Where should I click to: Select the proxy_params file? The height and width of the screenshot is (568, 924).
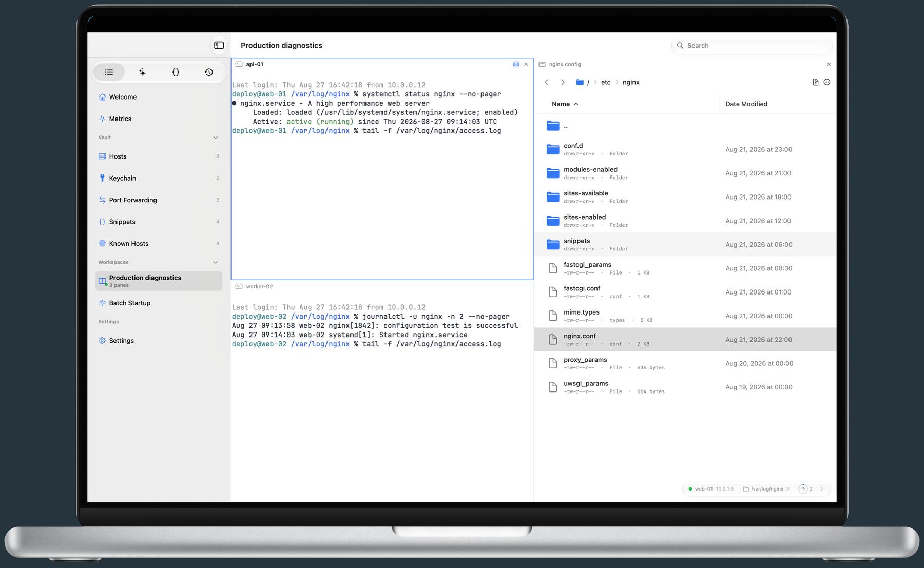pos(685,363)
